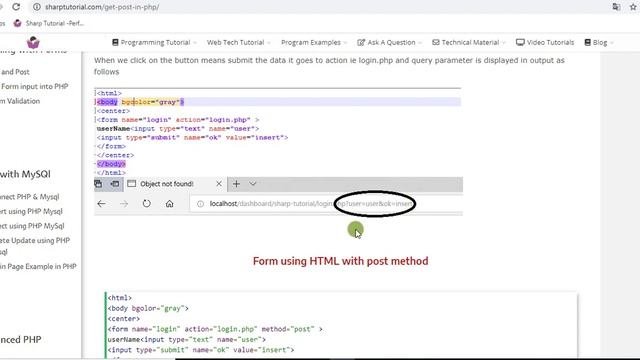Bookmark this page with the star icon

[x=633, y=7]
